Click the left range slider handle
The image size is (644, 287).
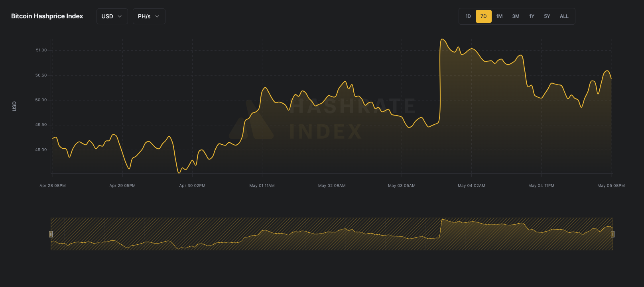[x=51, y=234]
